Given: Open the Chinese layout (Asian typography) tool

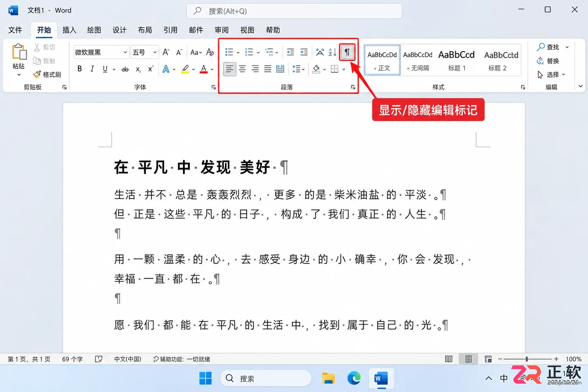Looking at the screenshot, I should point(320,52).
